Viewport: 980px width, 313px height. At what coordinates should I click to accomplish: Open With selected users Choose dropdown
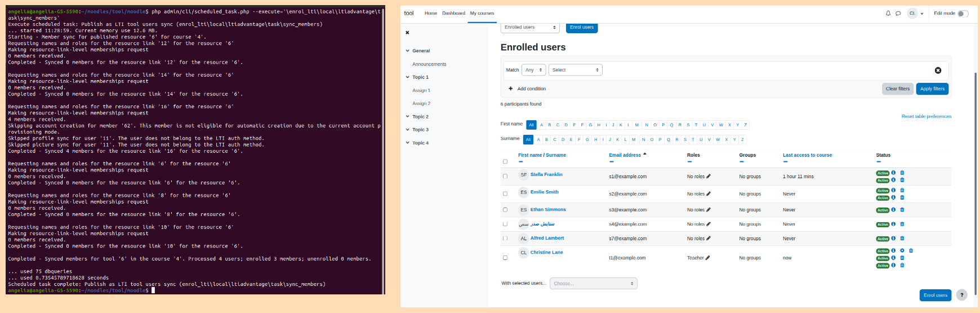tap(594, 283)
